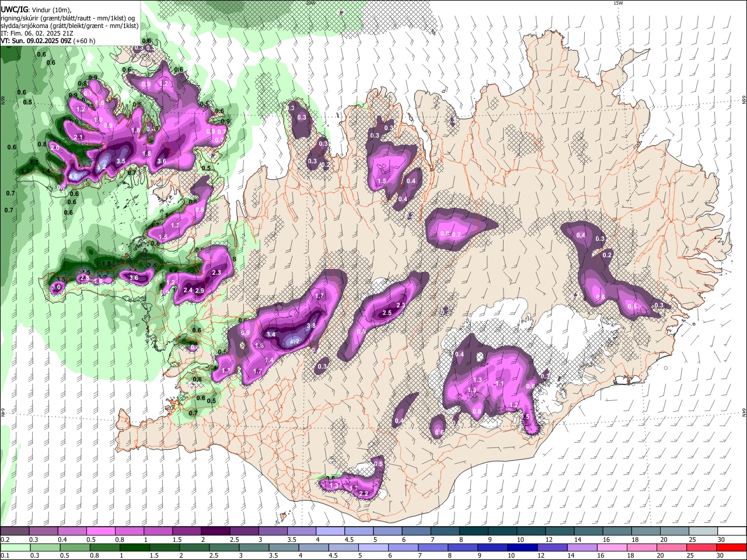Click 'VT: Sun. 09.02.2025 09Z (+60 h)' line
The width and height of the screenshot is (747, 560).
point(48,41)
